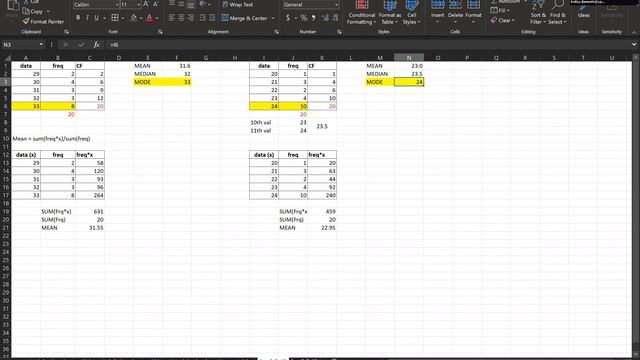The height and width of the screenshot is (360, 640).
Task: Expand the Font Color arrow menu
Action: point(157,18)
